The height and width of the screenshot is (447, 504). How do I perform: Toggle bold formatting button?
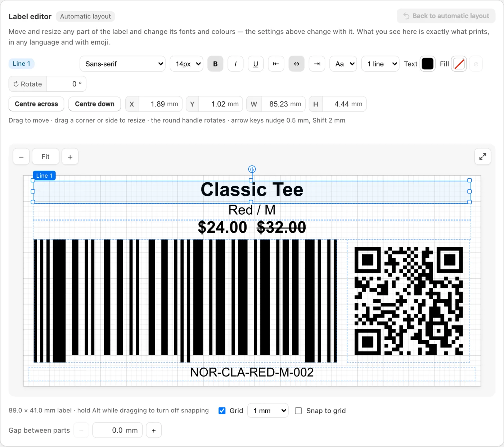(x=215, y=64)
